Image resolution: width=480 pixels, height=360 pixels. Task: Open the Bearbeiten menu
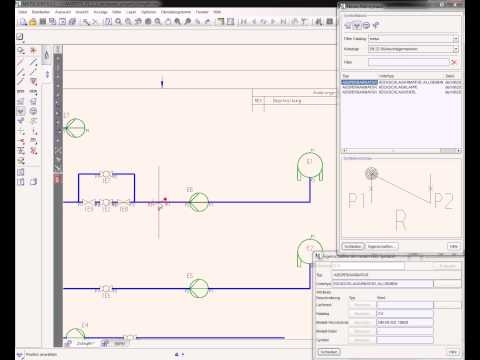(41, 12)
